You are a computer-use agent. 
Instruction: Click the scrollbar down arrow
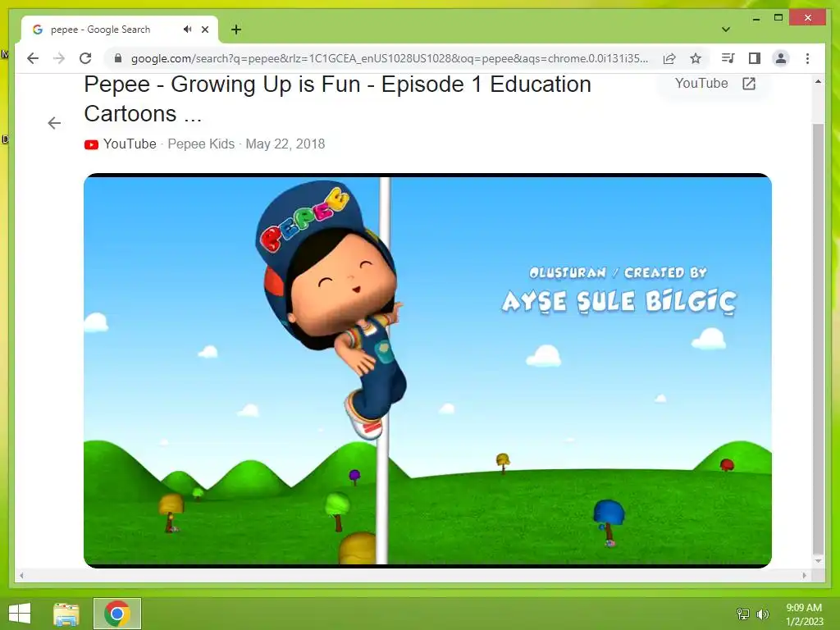click(818, 561)
